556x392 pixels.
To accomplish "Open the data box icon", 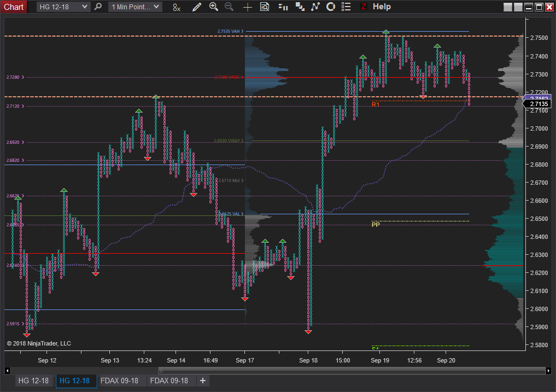I will coord(265,7).
